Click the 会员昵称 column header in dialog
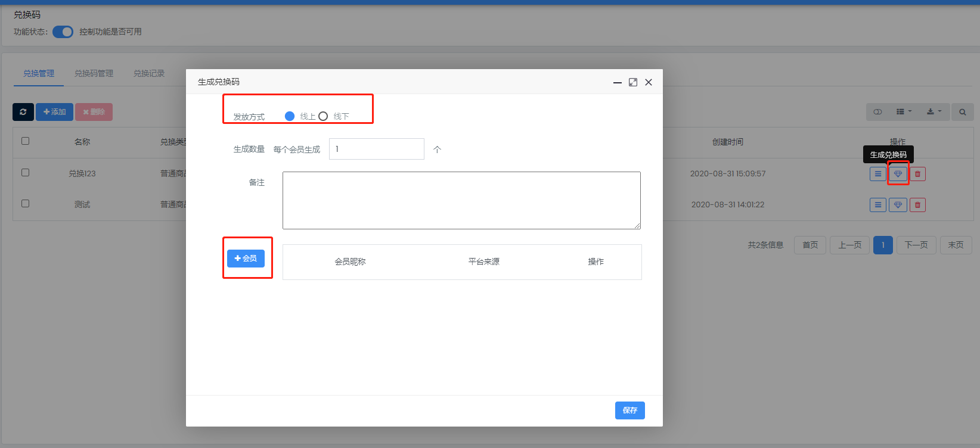The width and height of the screenshot is (980, 448). click(x=350, y=262)
